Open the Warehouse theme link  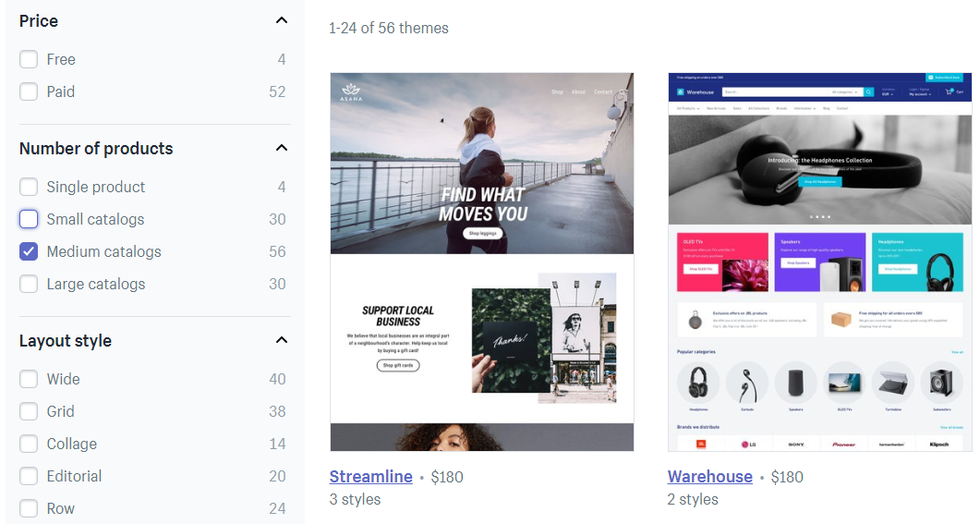[710, 477]
